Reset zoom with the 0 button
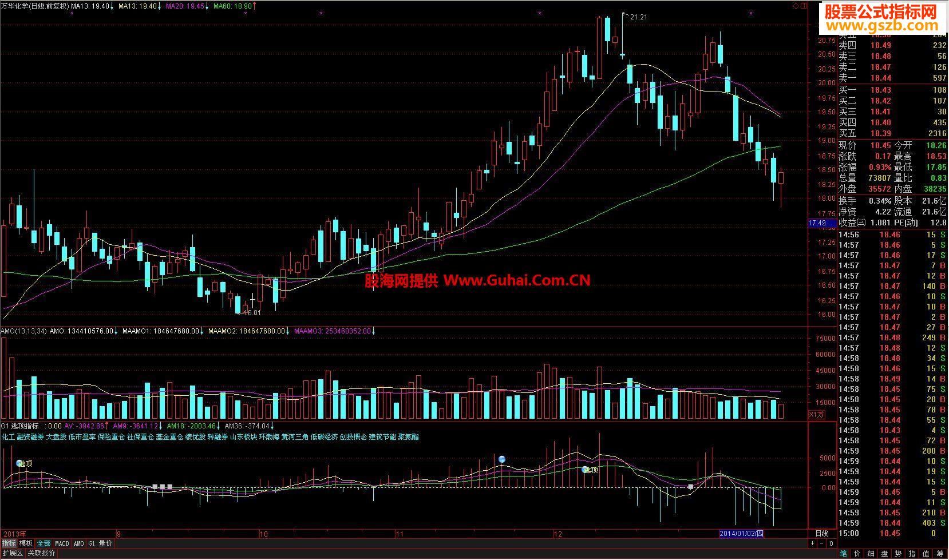The width and height of the screenshot is (949, 560). tap(831, 543)
